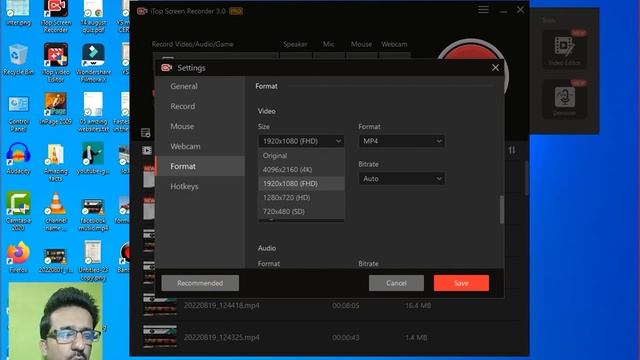Switch to the Hotkeys settings tab

(200, 186)
